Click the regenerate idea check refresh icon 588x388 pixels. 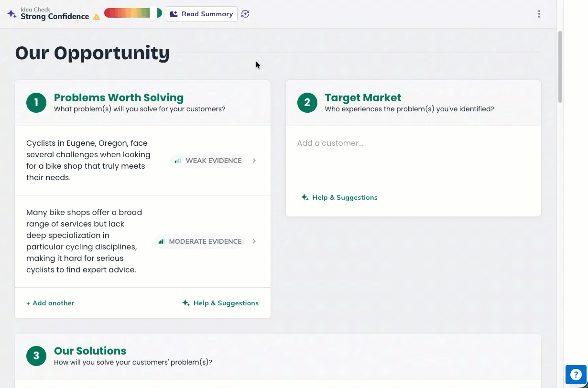point(245,14)
